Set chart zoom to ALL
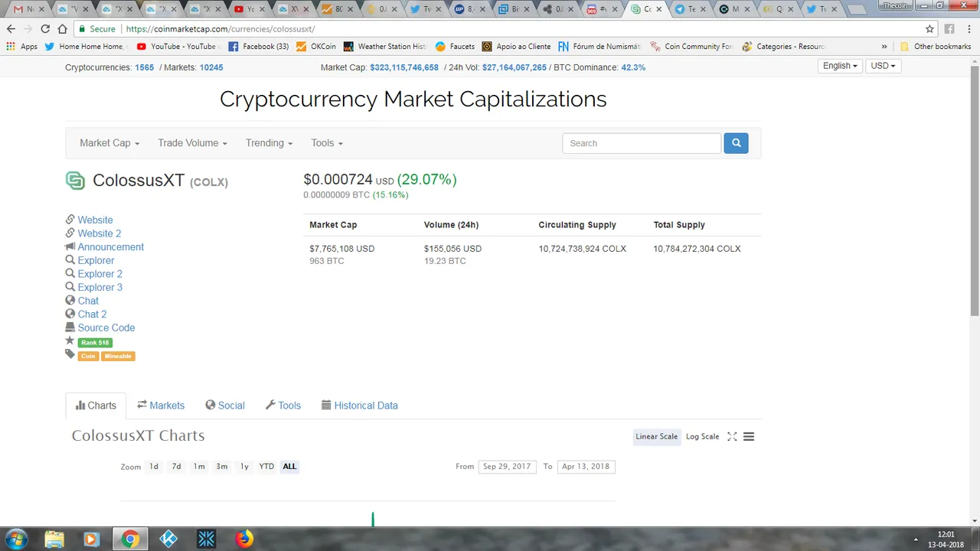The image size is (980, 551). (289, 466)
